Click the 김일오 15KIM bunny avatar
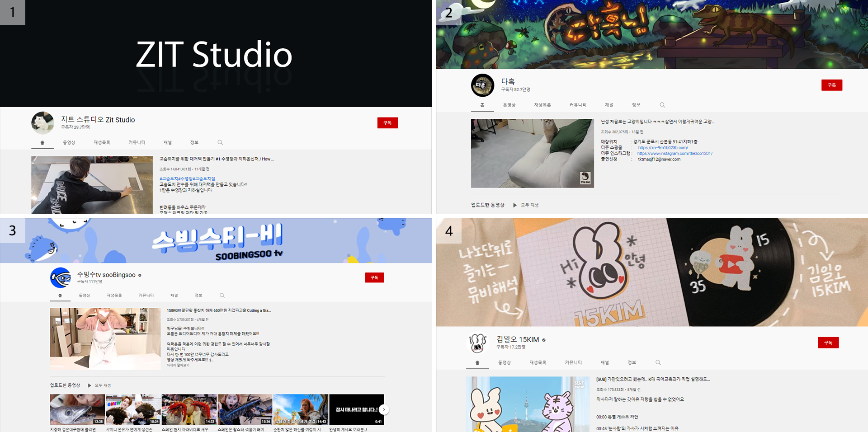This screenshot has height=432, width=868. 478,343
